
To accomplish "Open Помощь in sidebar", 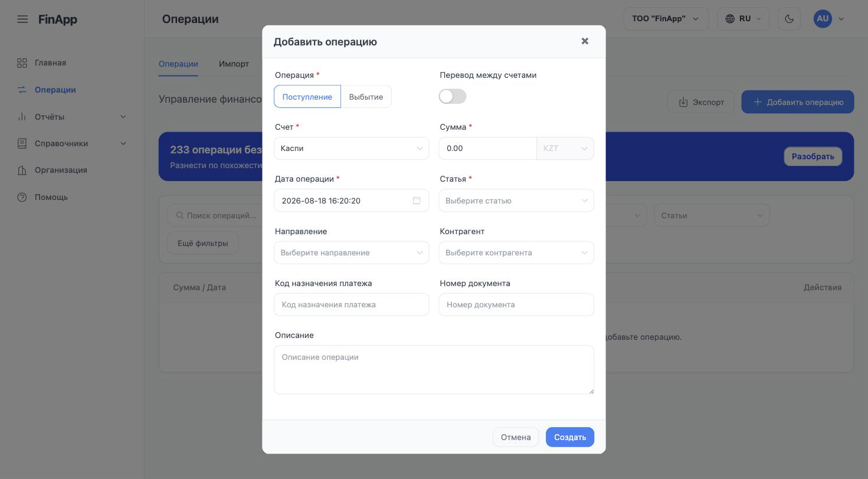I will 51,197.
